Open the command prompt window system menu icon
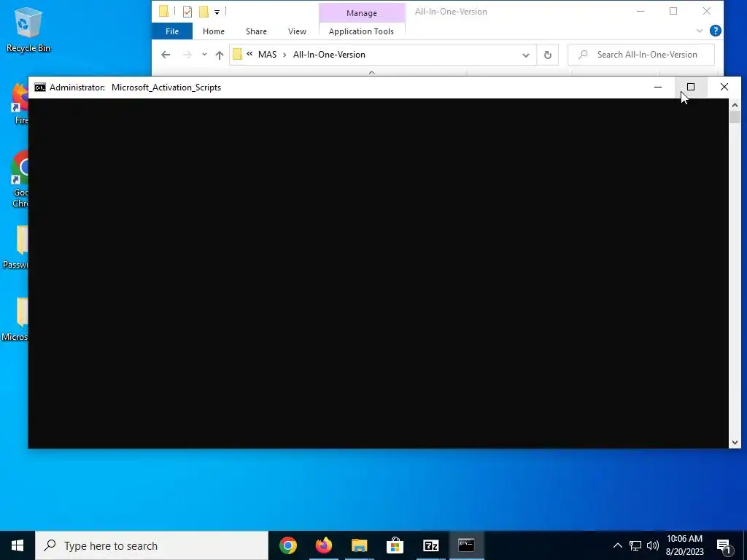 point(40,87)
